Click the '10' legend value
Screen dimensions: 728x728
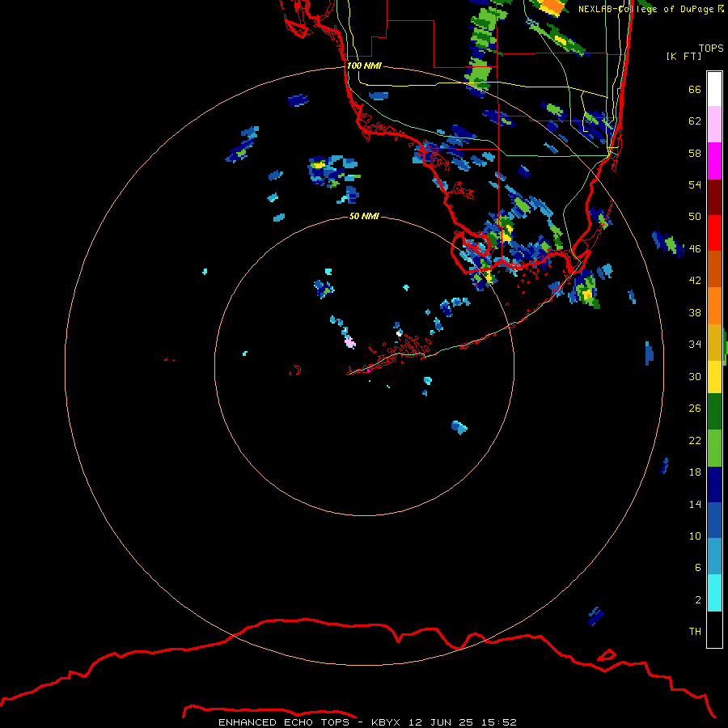pos(695,535)
